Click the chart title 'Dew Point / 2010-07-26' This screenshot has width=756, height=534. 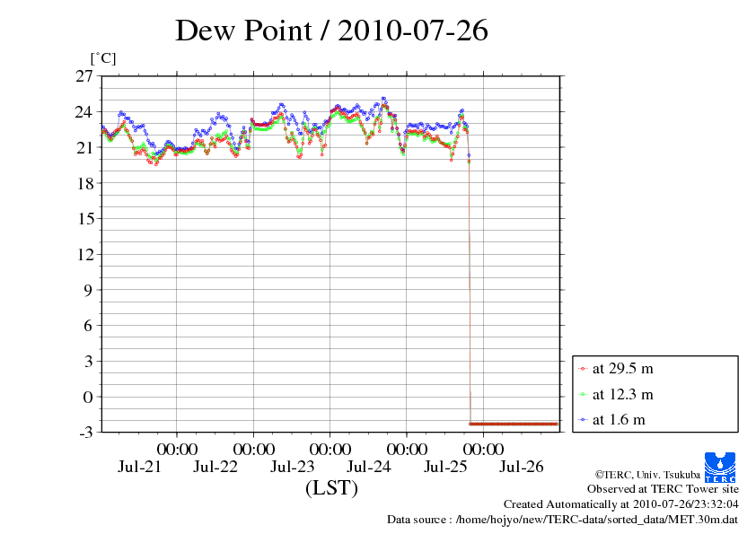(331, 31)
